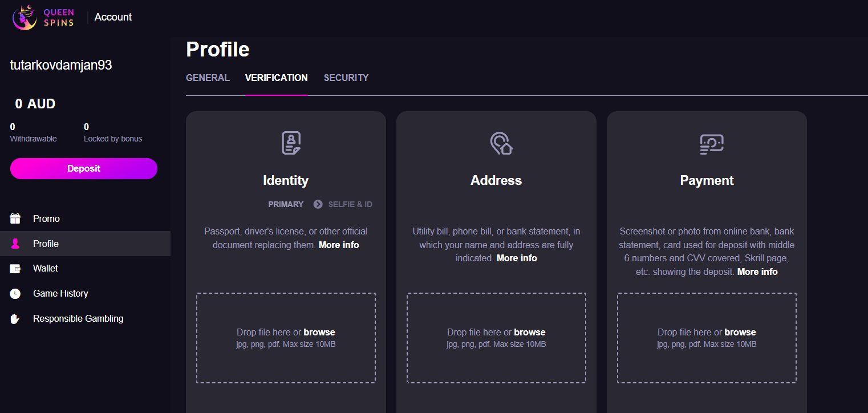Viewport: 868px width, 413px height.
Task: Click the Address file drop zone
Action: 496,338
